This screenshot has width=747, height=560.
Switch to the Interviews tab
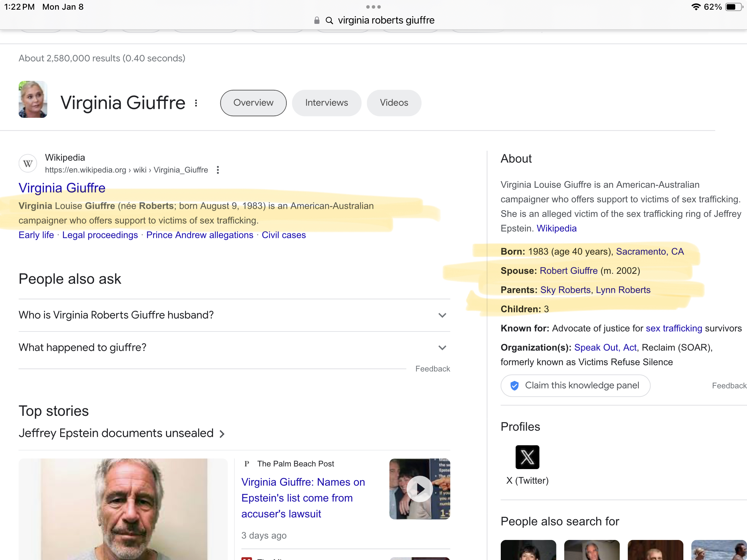pyautogui.click(x=326, y=103)
